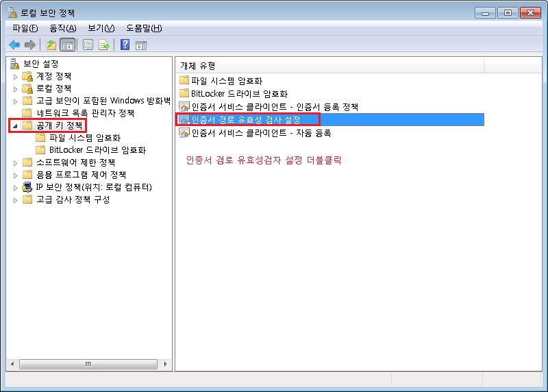The width and height of the screenshot is (548, 392).
Task: Select 보안 설정 in the tree
Action: pyautogui.click(x=41, y=64)
